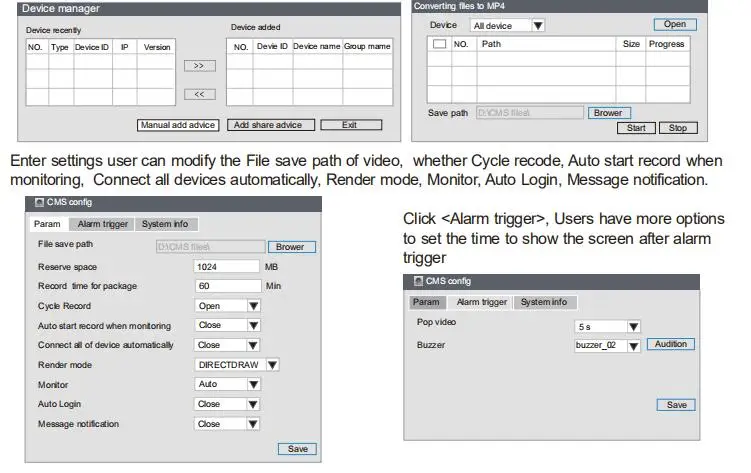Expand Auto start record when monitoring dropdown

tap(228, 326)
